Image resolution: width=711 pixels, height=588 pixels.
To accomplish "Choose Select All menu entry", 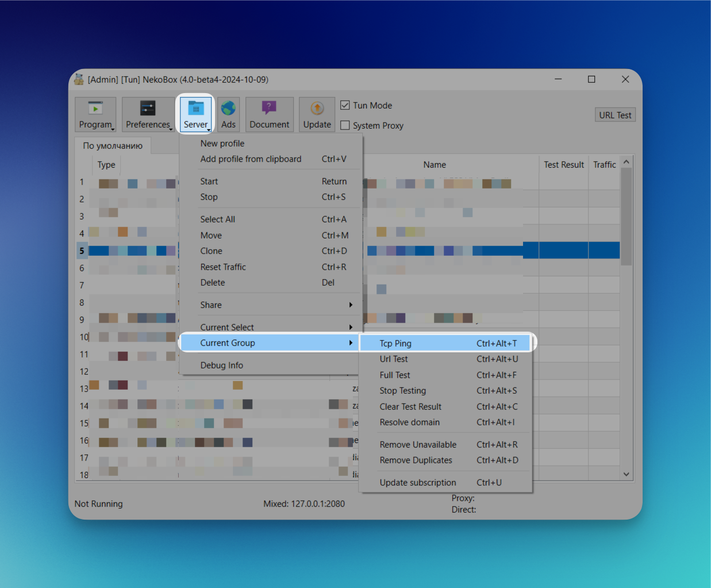I will (271, 219).
